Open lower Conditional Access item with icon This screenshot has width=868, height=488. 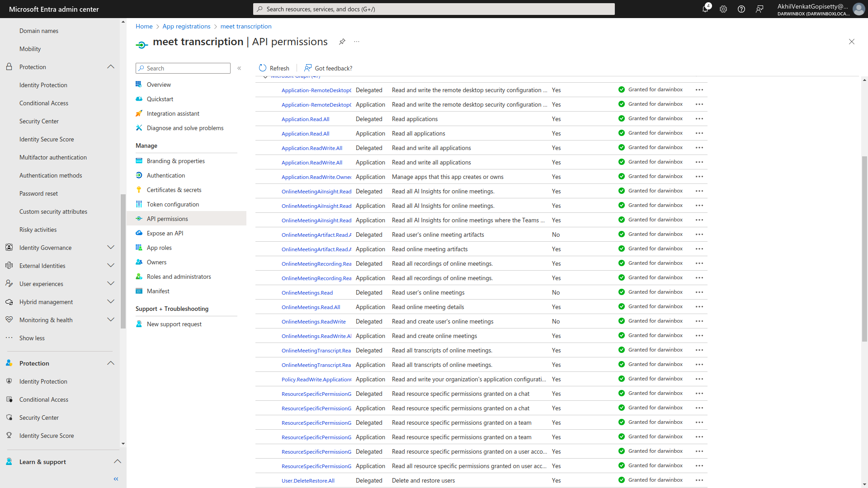click(44, 399)
